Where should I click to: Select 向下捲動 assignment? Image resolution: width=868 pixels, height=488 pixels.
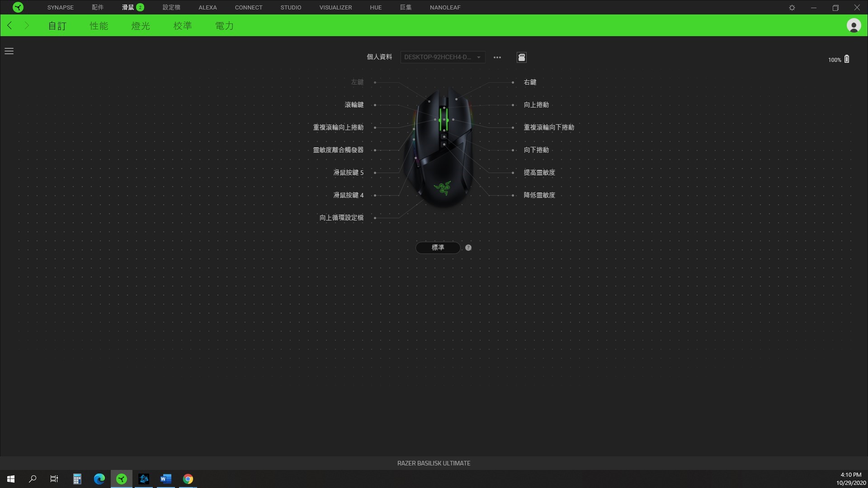click(x=536, y=150)
